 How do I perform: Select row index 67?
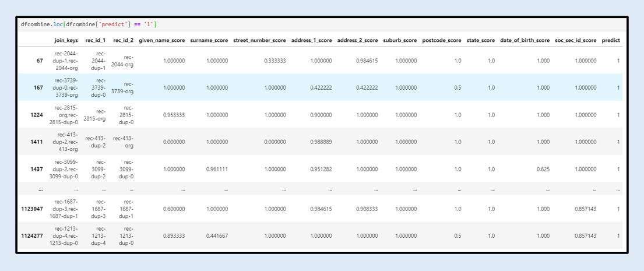(38, 61)
